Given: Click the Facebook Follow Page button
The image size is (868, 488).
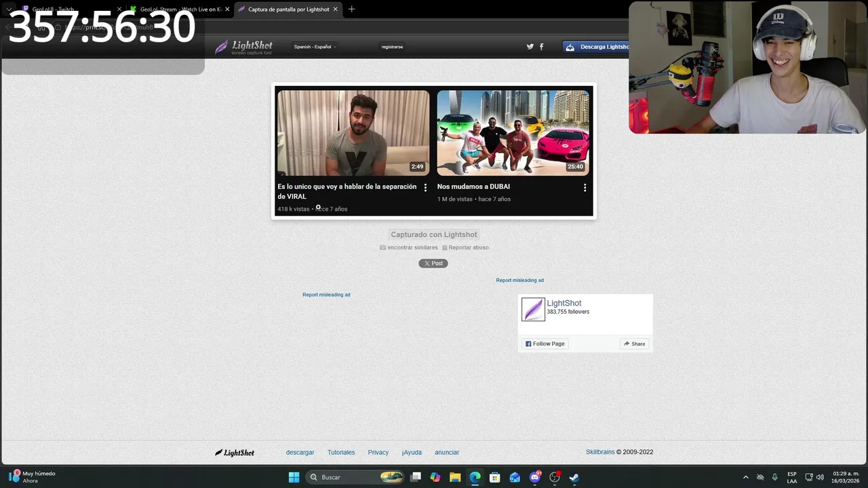Looking at the screenshot, I should pyautogui.click(x=545, y=344).
